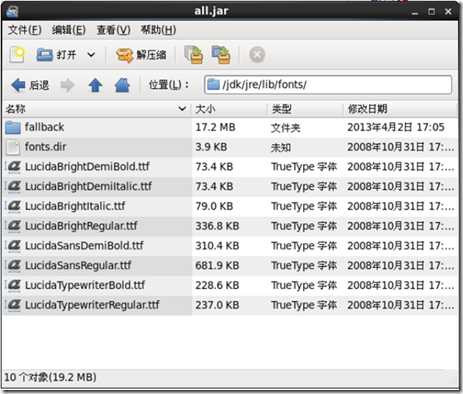Open the 文件(F) menu
Screen dimensions: 463x394
25,30
